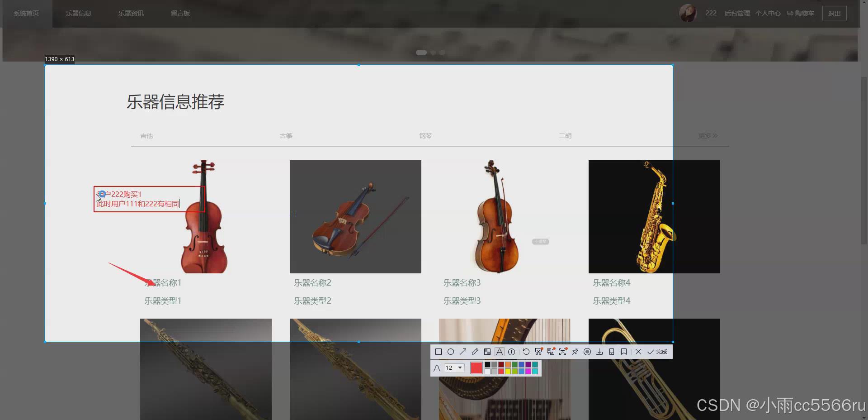Undo the last annotation
This screenshot has height=420, width=868.
click(x=526, y=352)
